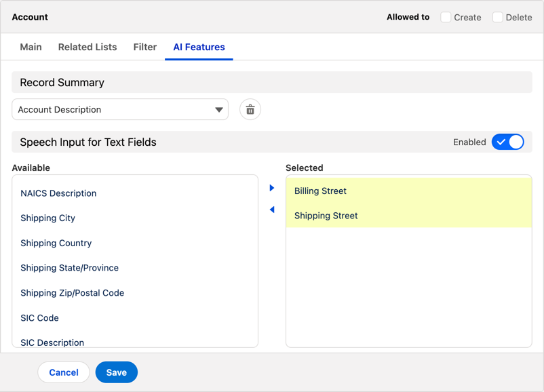Select Shipping Country in the Available list
This screenshot has width=544, height=392.
[x=56, y=243]
